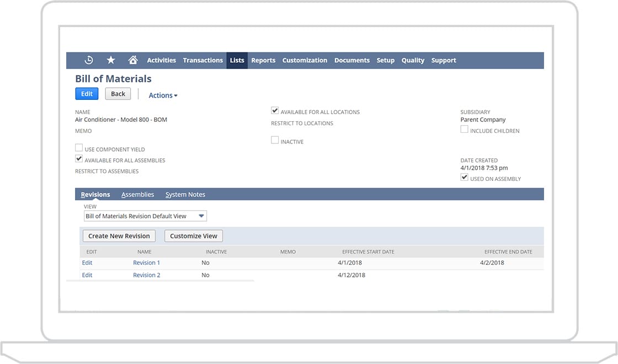Click the Name column header
Screen dimensions: 618x364
144,251
